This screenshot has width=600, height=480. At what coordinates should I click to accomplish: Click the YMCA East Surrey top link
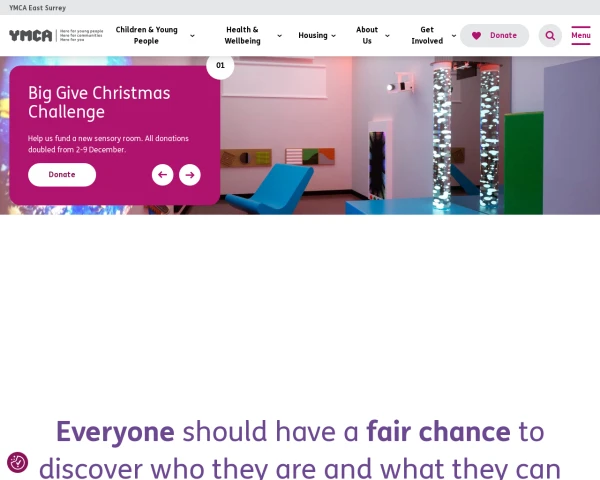tap(38, 8)
